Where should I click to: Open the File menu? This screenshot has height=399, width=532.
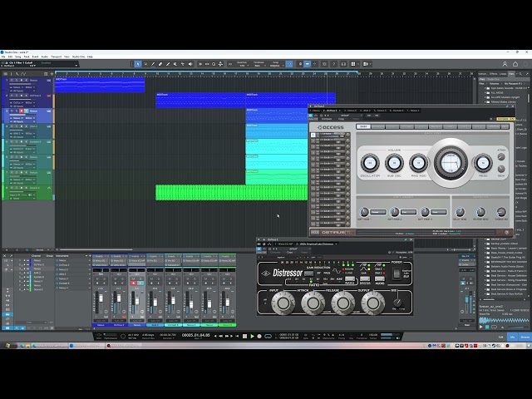[3, 57]
